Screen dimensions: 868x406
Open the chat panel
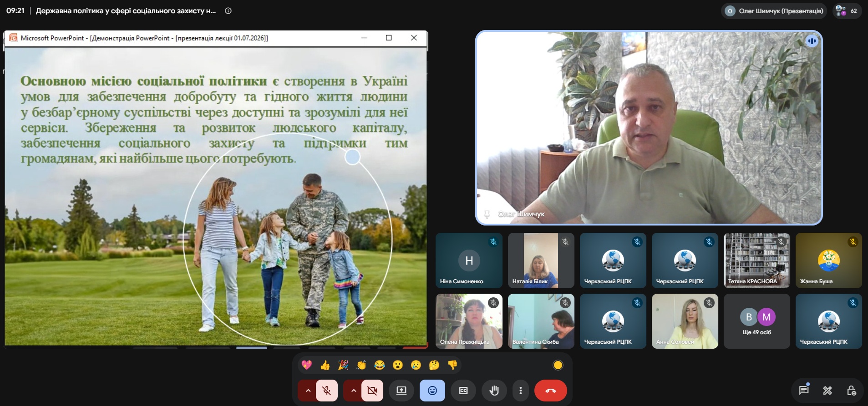804,390
